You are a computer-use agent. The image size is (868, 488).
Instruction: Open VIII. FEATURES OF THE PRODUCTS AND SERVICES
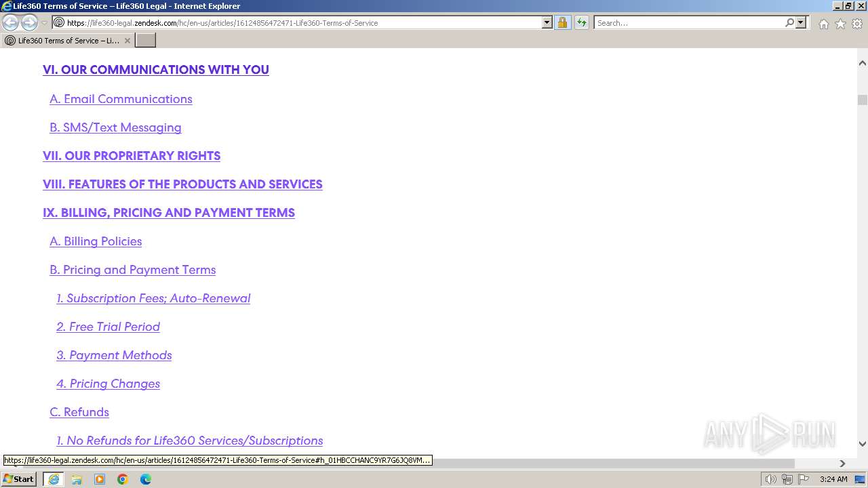tap(182, 184)
